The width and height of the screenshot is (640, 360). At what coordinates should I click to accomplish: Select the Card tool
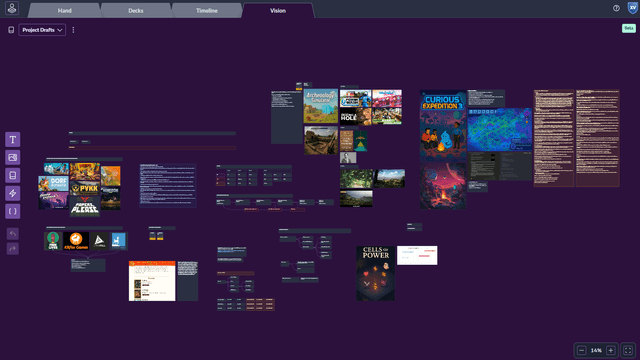(x=13, y=176)
